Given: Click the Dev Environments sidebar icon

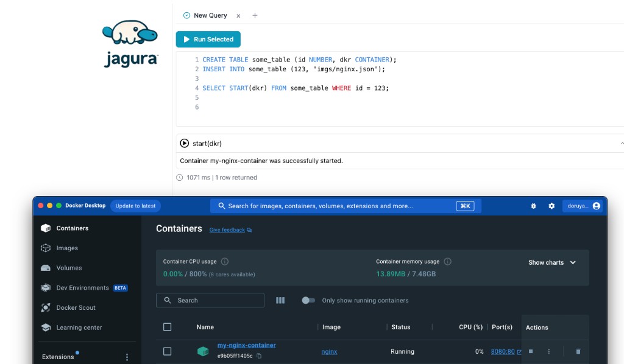Looking at the screenshot, I should (46, 288).
